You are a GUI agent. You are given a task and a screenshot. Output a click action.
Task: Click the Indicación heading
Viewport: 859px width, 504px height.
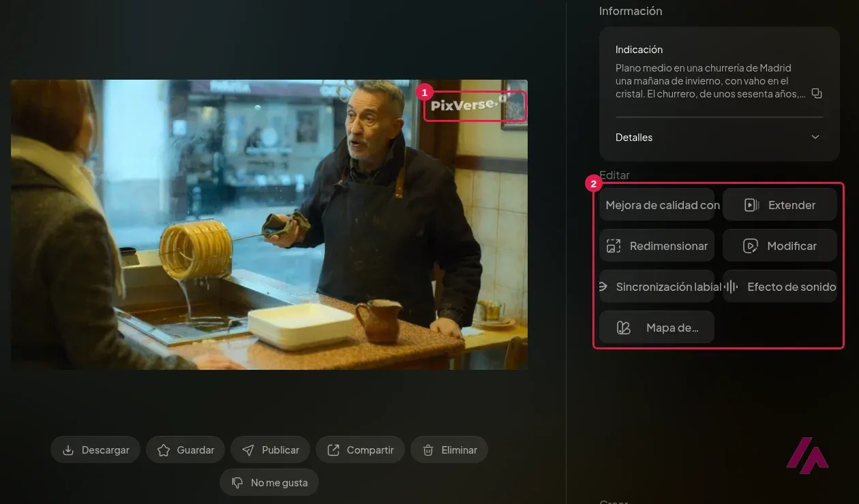tap(639, 50)
